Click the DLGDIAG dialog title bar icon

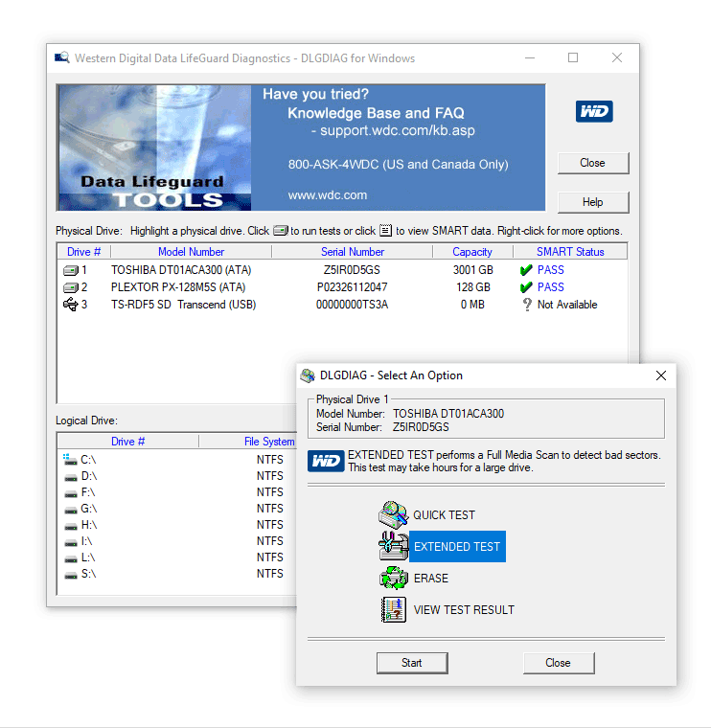pyautogui.click(x=308, y=375)
